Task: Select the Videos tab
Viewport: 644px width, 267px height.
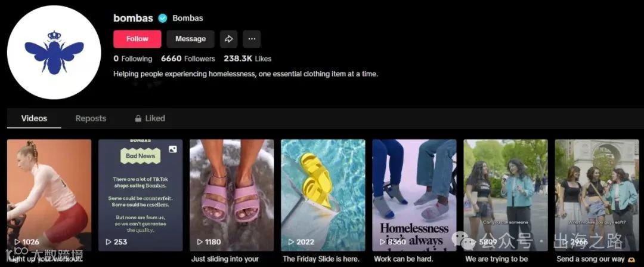Action: (34, 118)
